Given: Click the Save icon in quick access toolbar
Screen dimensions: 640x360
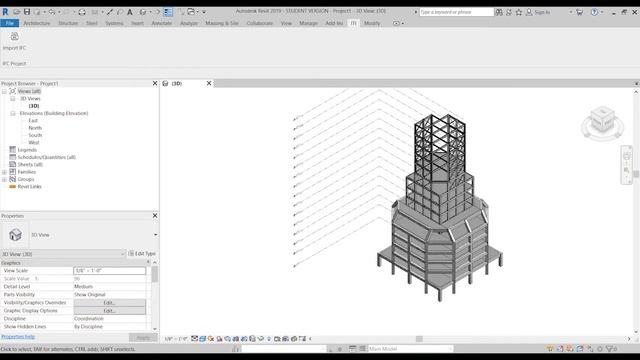Looking at the screenshot, I should 27,12.
